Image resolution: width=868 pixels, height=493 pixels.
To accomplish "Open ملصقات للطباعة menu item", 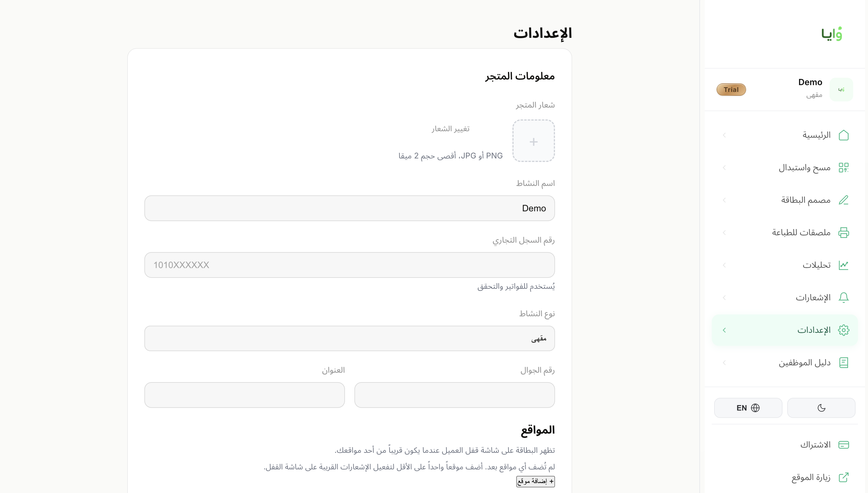I will point(785,233).
